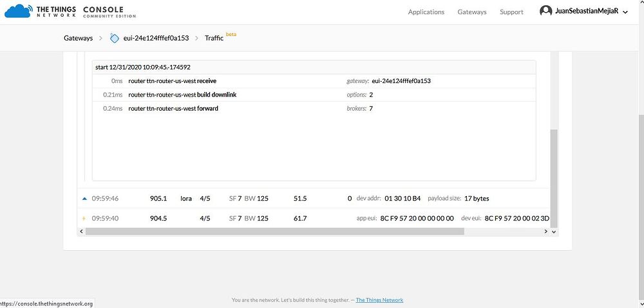Image resolution: width=644 pixels, height=308 pixels.
Task: Expand the 09:59:40 join request row
Action: [x=84, y=219]
